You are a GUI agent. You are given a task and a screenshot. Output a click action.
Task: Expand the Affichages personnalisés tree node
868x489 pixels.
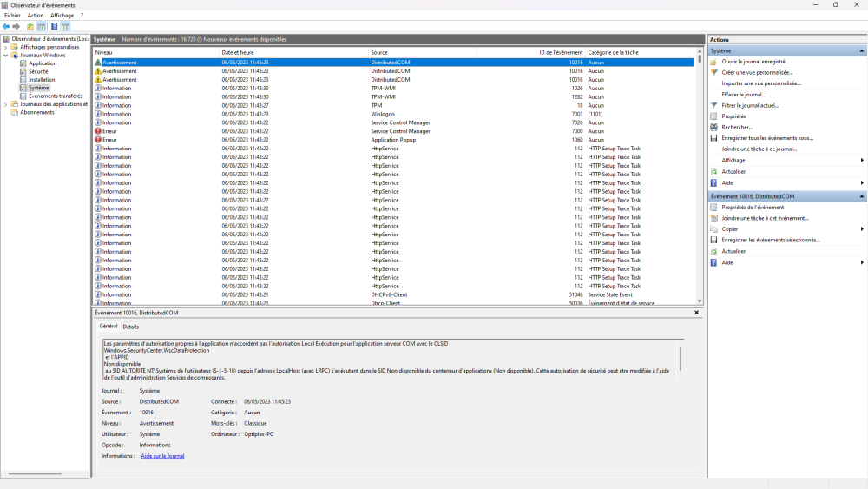point(5,48)
